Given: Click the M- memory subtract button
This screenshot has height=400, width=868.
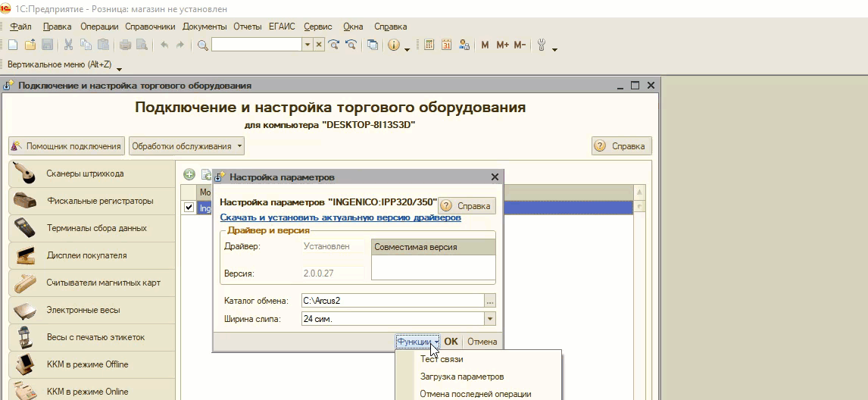Looking at the screenshot, I should [x=520, y=45].
